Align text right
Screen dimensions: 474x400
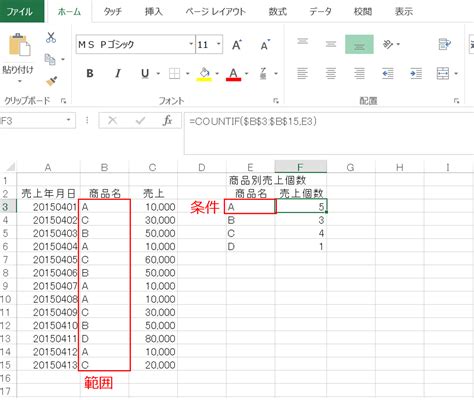[x=359, y=73]
